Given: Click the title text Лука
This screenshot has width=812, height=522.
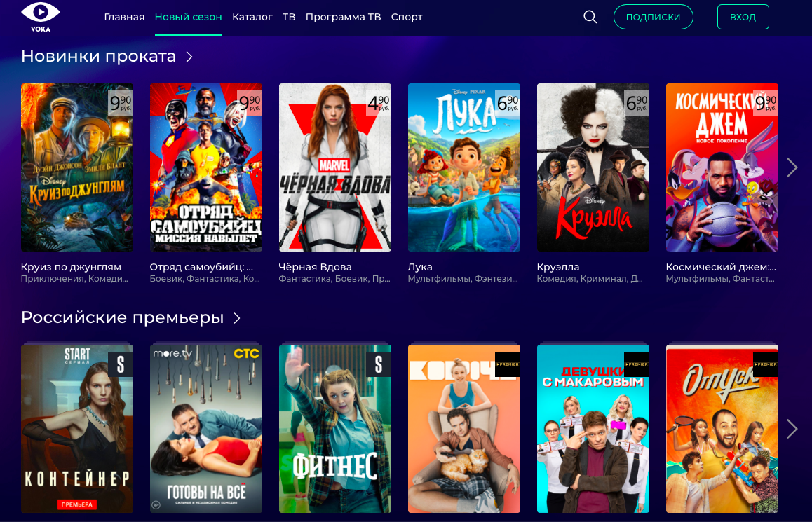Looking at the screenshot, I should coord(420,267).
